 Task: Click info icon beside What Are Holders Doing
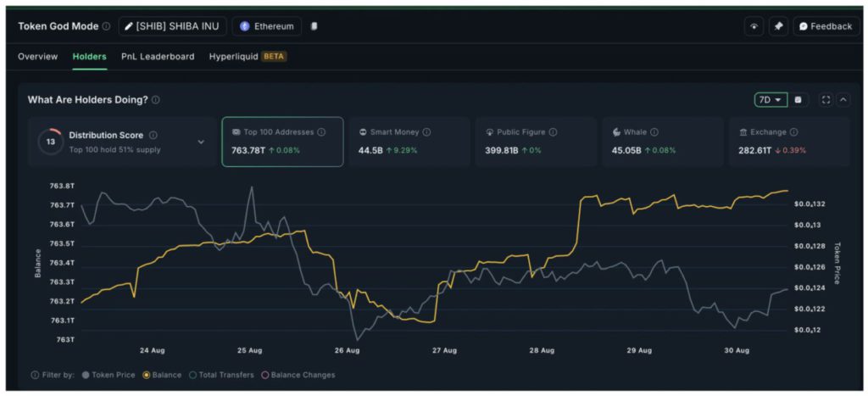tap(155, 100)
